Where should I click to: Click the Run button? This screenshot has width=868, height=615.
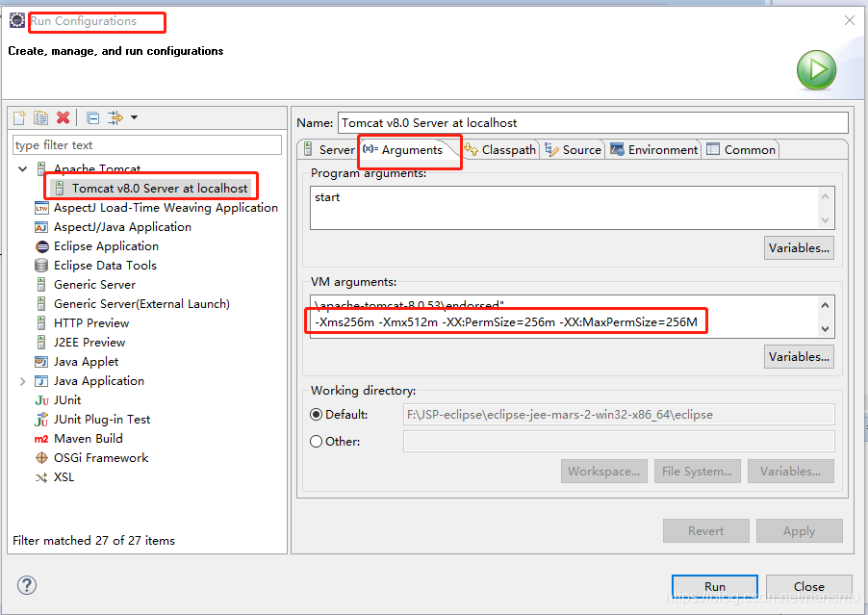click(715, 587)
